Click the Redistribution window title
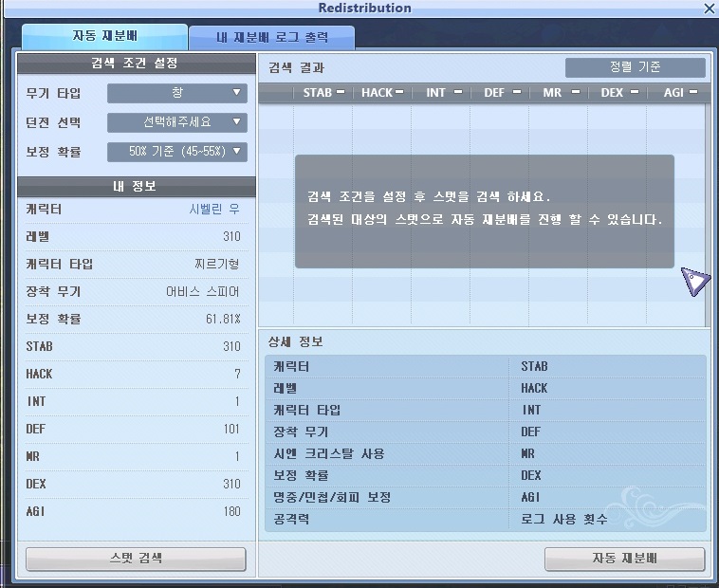The height and width of the screenshot is (588, 719). [x=364, y=8]
